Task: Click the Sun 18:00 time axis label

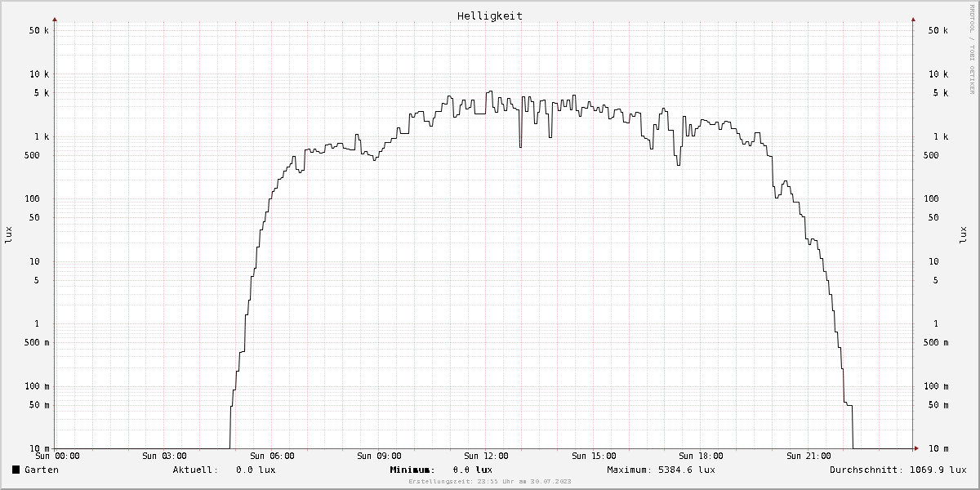Action: [x=702, y=456]
